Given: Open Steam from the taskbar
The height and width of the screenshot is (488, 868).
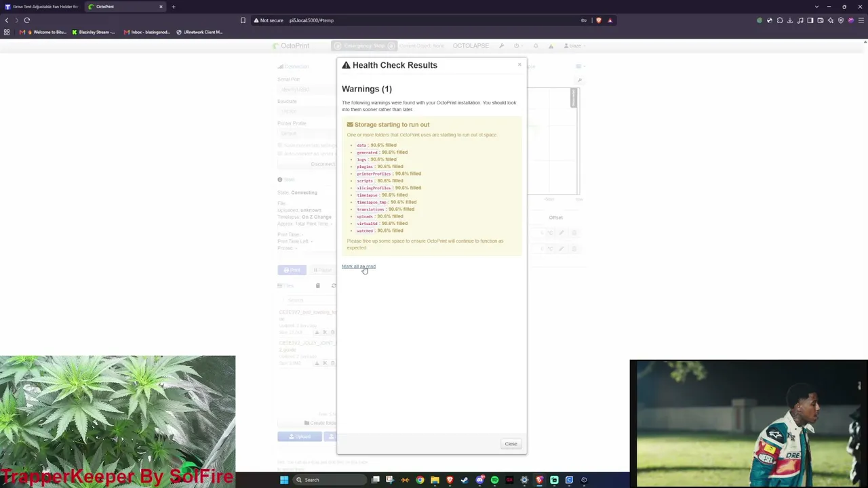Looking at the screenshot, I should coord(465,480).
